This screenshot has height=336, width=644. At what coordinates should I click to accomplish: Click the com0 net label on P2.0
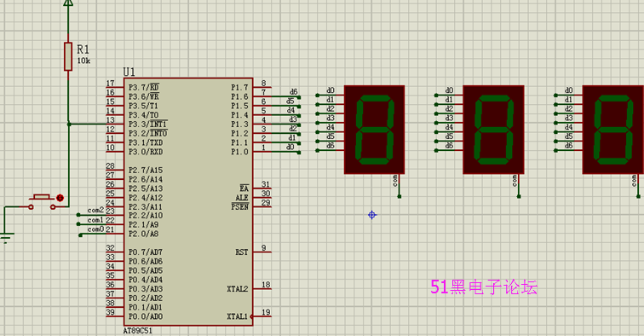[x=95, y=230]
